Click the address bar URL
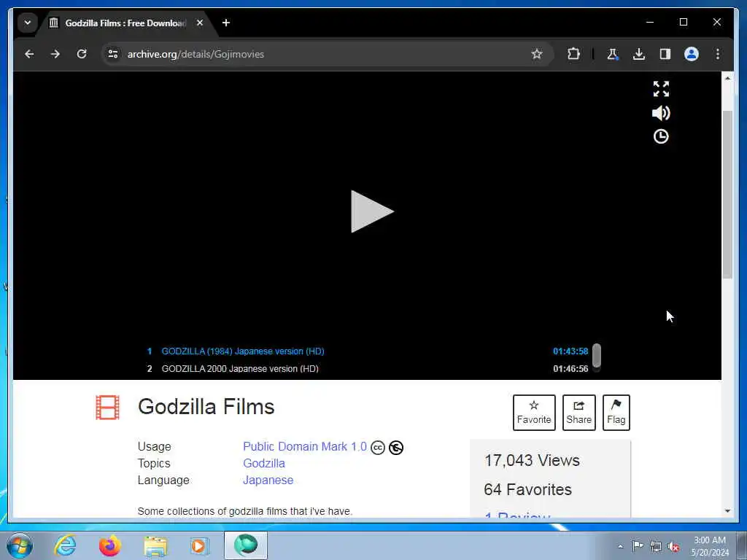 [196, 54]
